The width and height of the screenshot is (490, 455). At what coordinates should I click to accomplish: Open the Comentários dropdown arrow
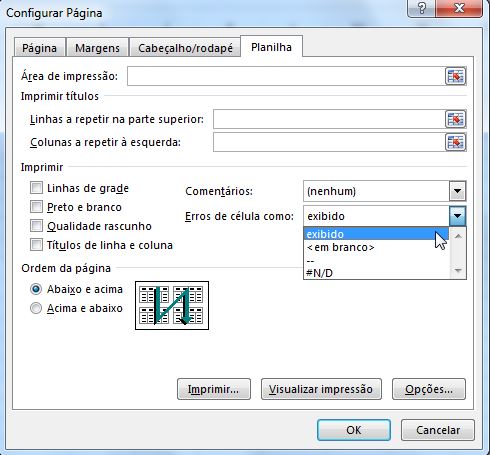(x=457, y=191)
